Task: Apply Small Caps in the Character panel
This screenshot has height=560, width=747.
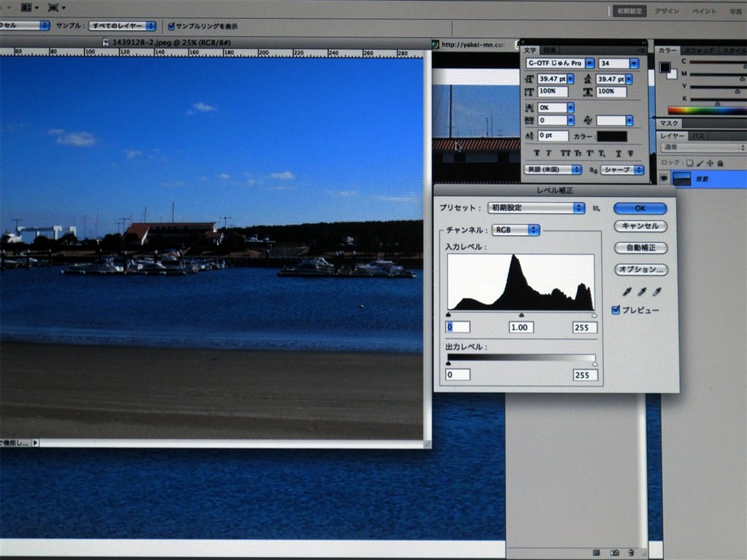Action: pos(578,153)
